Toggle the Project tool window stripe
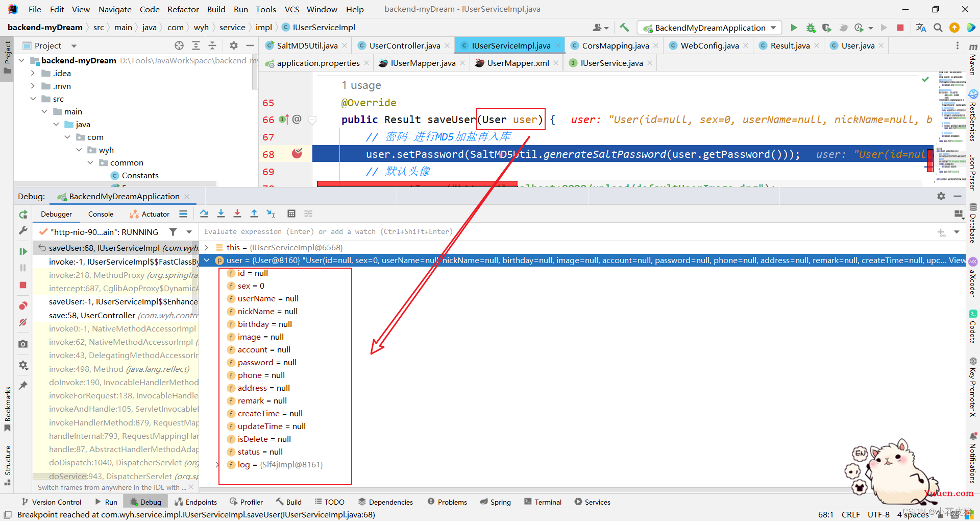The image size is (980, 521). pos(7,57)
